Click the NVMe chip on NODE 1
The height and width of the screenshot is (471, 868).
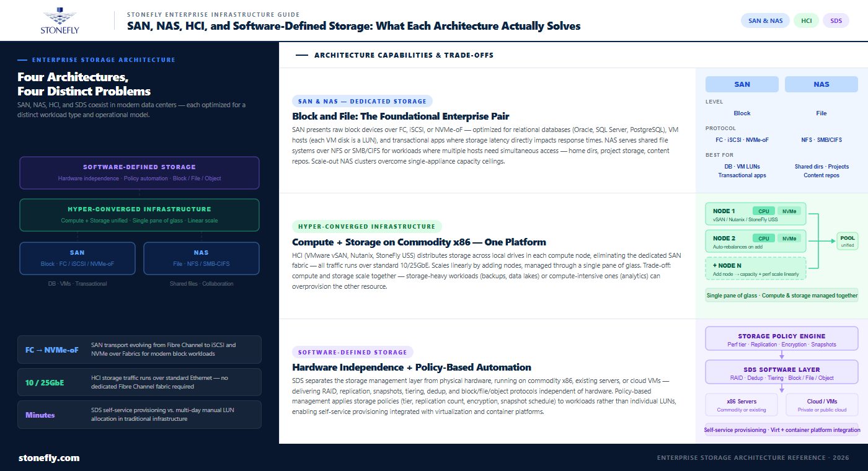[x=789, y=211]
